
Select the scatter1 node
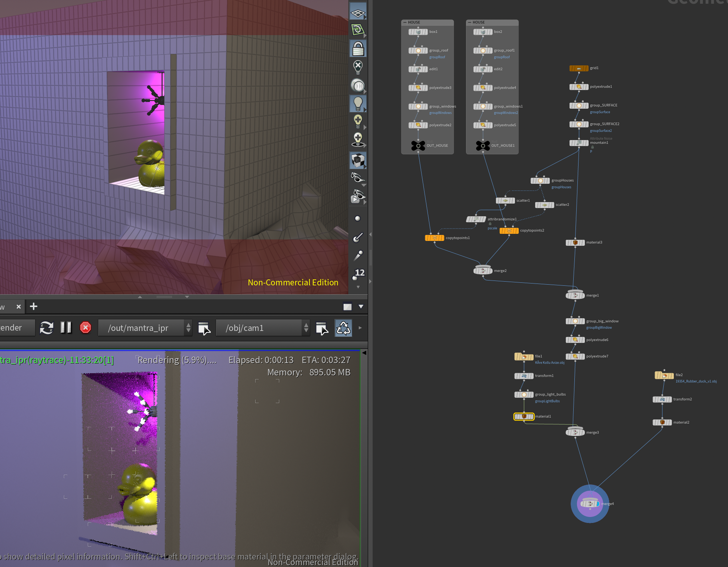click(x=505, y=201)
